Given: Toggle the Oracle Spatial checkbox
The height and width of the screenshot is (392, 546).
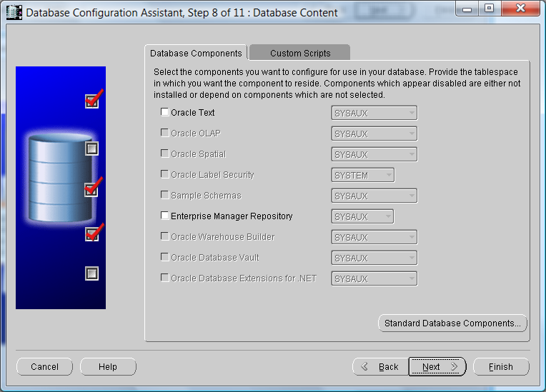Looking at the screenshot, I should pos(164,154).
